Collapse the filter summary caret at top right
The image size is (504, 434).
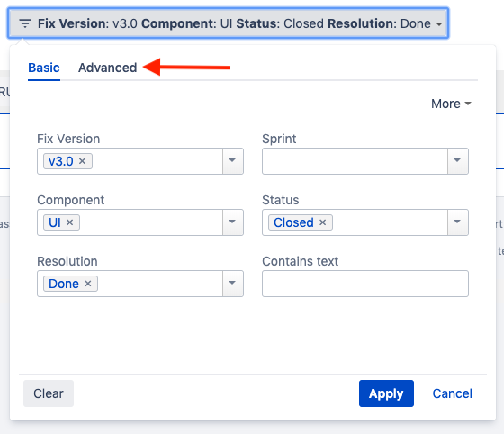pyautogui.click(x=439, y=23)
